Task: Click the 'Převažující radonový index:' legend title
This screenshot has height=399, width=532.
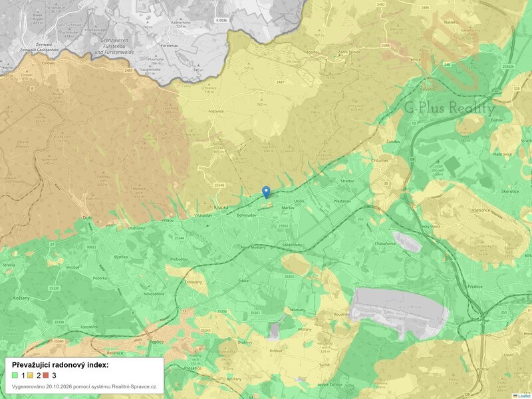Action: click(61, 365)
